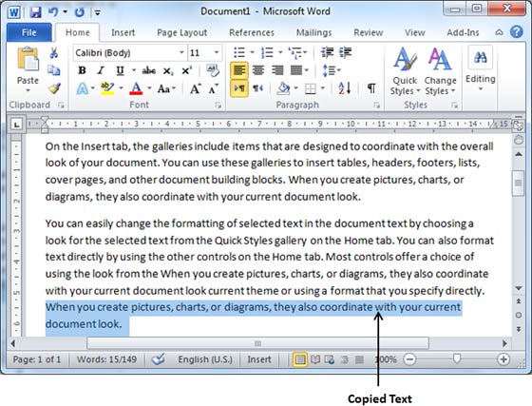This screenshot has width=532, height=406.
Task: Show or hide paragraph marks
Action: [x=371, y=88]
